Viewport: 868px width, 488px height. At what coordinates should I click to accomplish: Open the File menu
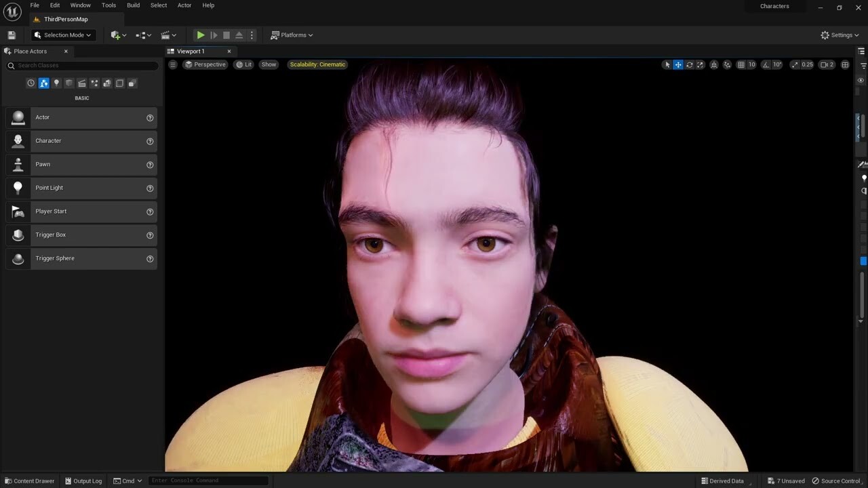click(x=35, y=5)
